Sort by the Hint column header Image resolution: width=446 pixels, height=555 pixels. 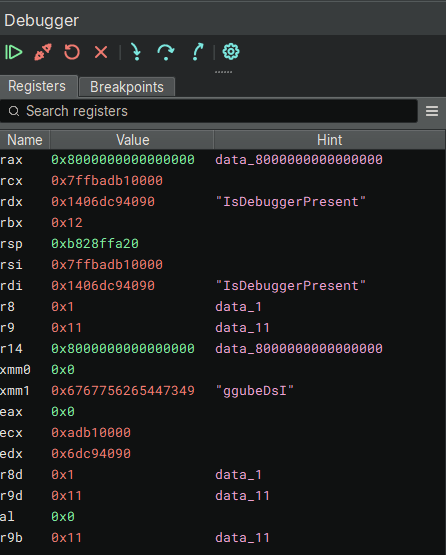(x=329, y=140)
